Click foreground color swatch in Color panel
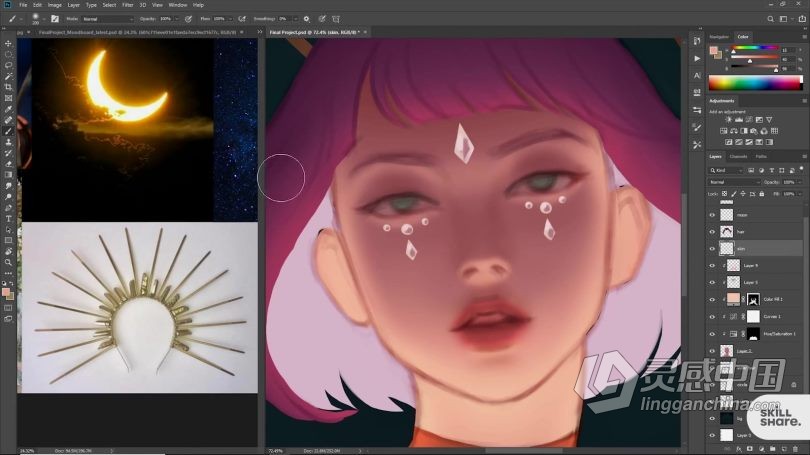The height and width of the screenshot is (455, 810). click(x=713, y=50)
